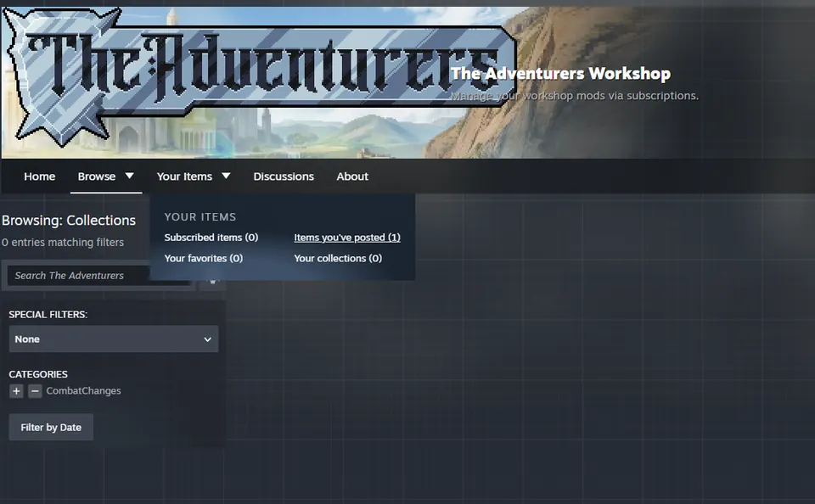
Task: Open Your favorites (0)
Action: coord(203,258)
